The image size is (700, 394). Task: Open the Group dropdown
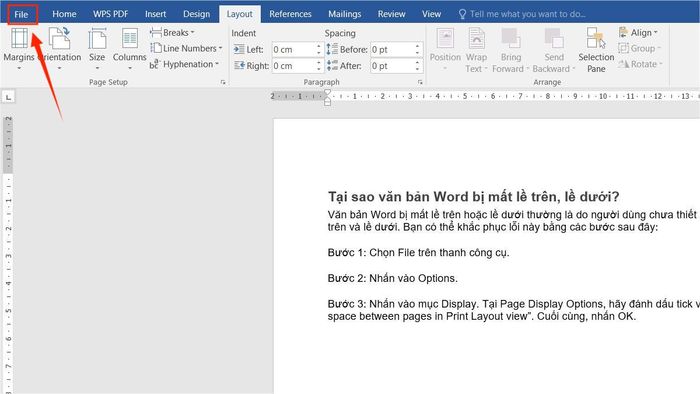tap(639, 48)
